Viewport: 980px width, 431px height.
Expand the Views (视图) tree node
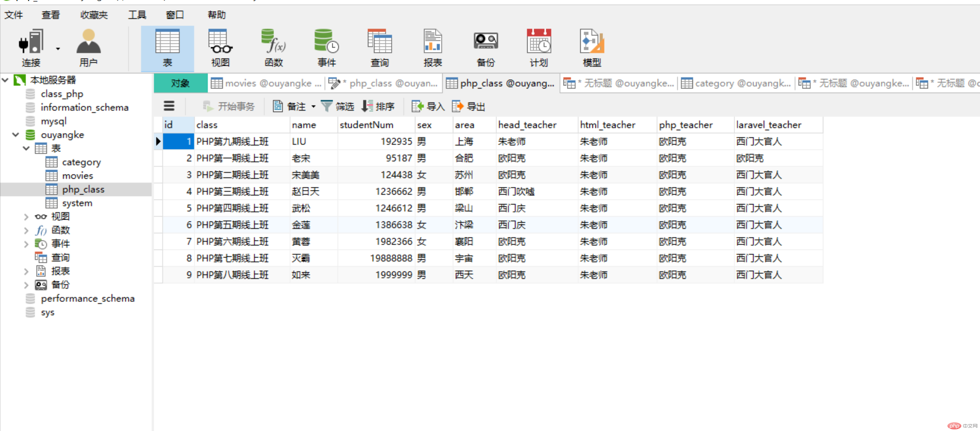26,216
